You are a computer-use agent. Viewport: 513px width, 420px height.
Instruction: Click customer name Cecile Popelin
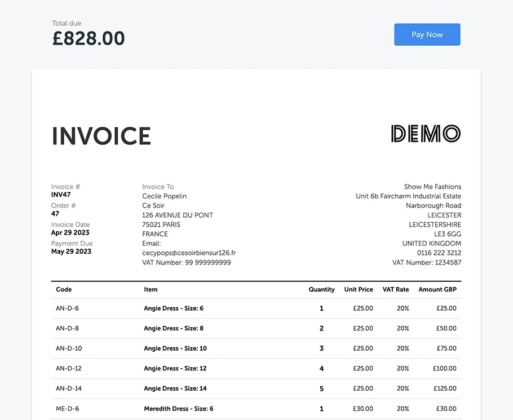coord(164,196)
